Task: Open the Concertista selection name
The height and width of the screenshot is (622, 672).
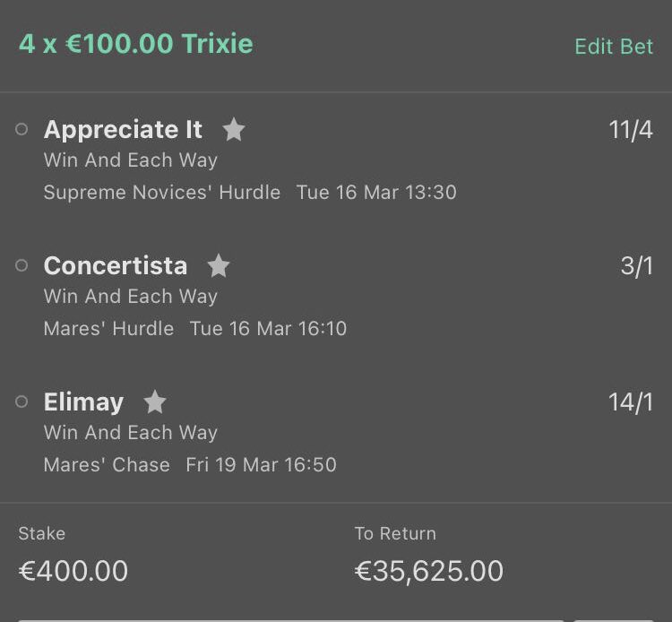Action: pos(116,266)
